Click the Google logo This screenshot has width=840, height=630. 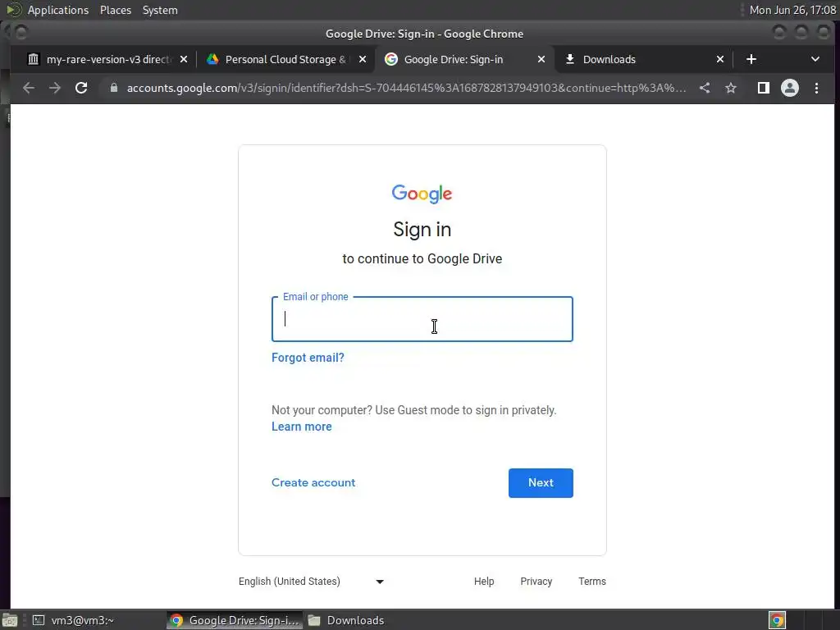[x=422, y=194]
